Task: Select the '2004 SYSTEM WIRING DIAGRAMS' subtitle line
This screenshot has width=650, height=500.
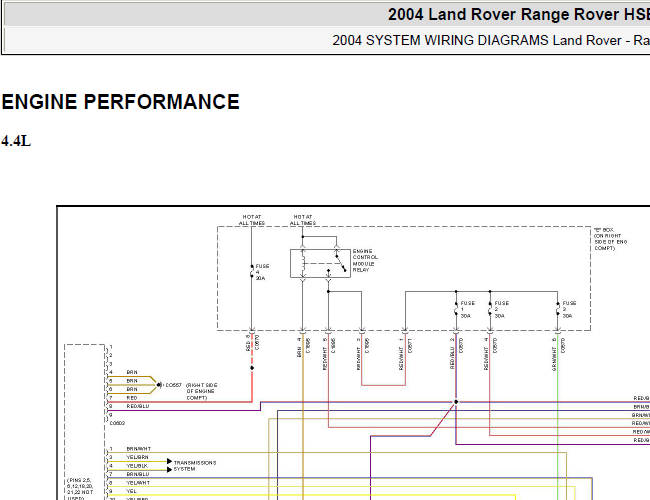Action: [x=491, y=41]
